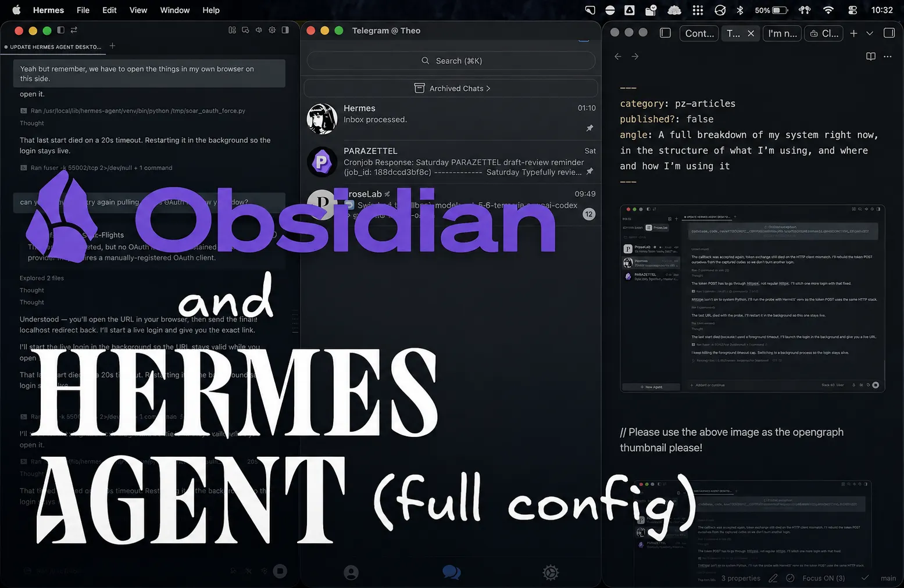This screenshot has height=588, width=904.
Task: Switch to the I'm n... tab
Action: 782,34
